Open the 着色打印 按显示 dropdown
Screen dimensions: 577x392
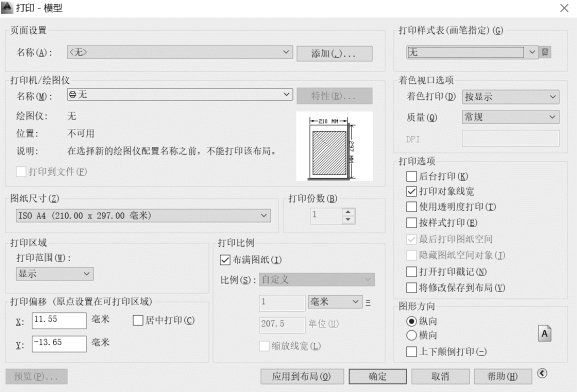click(x=511, y=97)
